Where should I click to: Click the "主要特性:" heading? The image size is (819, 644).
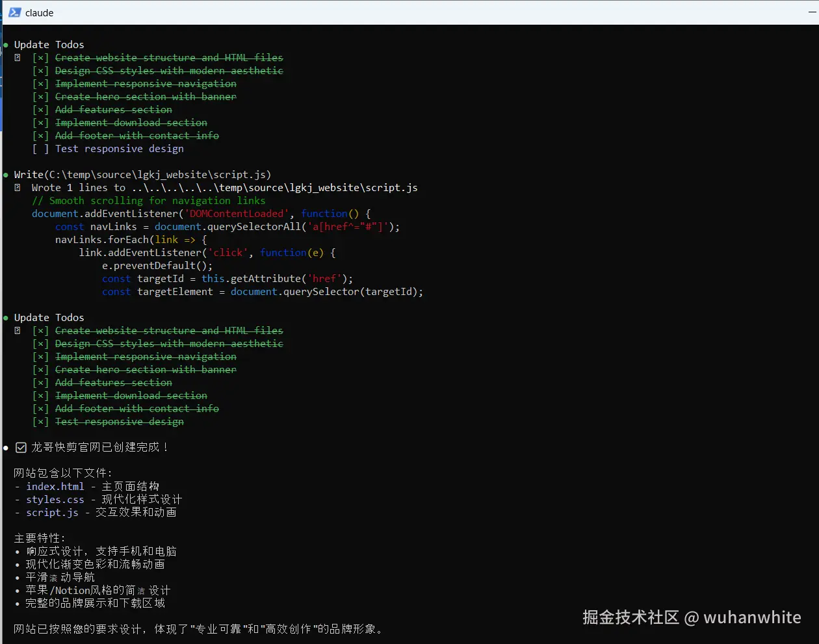tap(40, 538)
